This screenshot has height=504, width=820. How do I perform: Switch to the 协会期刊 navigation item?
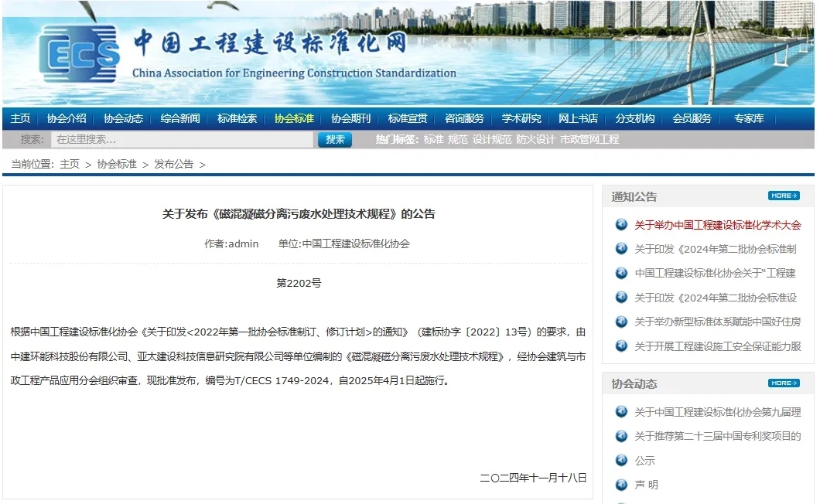point(350,118)
